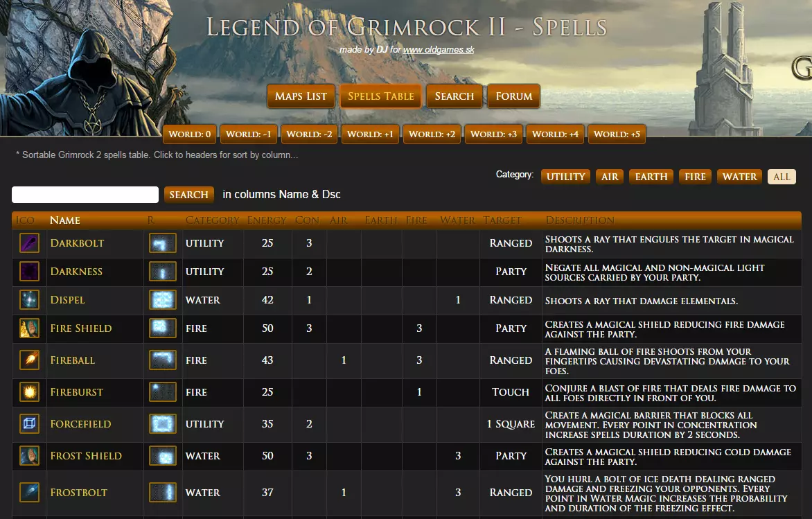812x519 pixels.
Task: Select the World: -2 map button
Action: pyautogui.click(x=309, y=134)
